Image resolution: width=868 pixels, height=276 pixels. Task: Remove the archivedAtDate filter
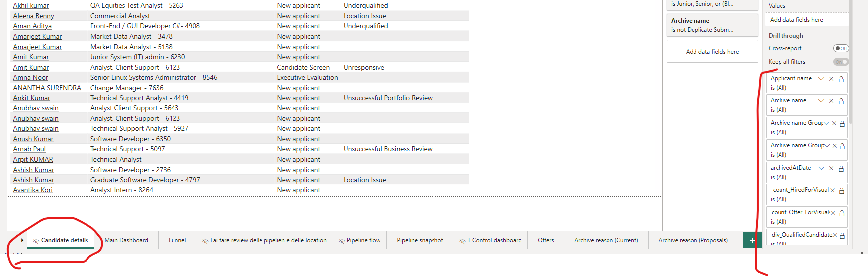point(831,168)
